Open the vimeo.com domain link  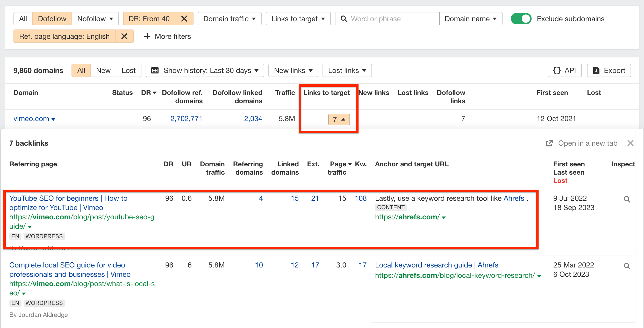pyautogui.click(x=31, y=118)
